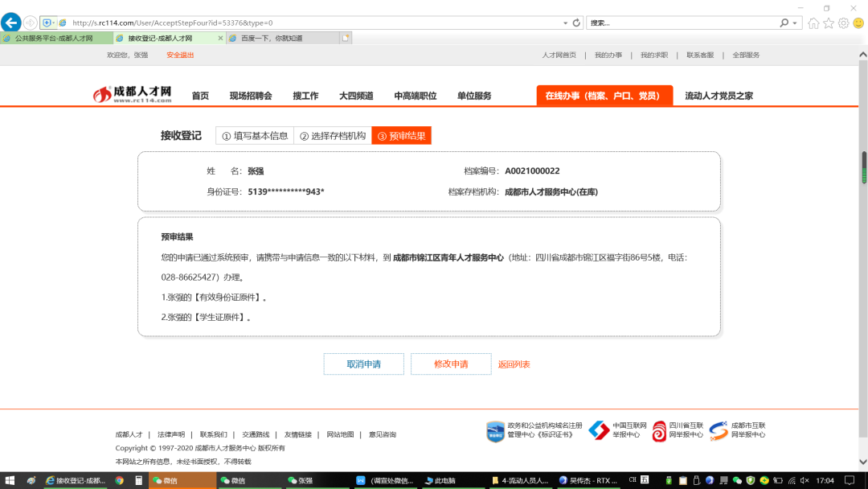
Task: Open the favorites star icon
Action: coord(829,23)
